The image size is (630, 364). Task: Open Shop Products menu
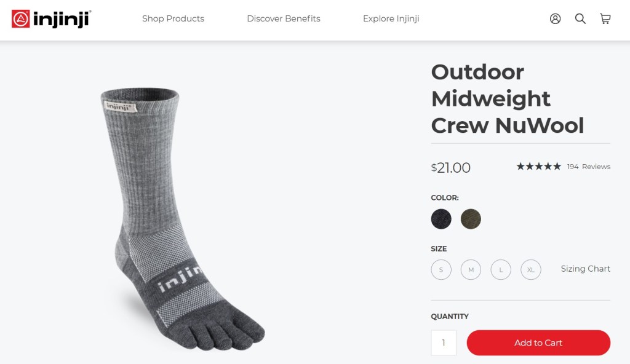pyautogui.click(x=173, y=18)
